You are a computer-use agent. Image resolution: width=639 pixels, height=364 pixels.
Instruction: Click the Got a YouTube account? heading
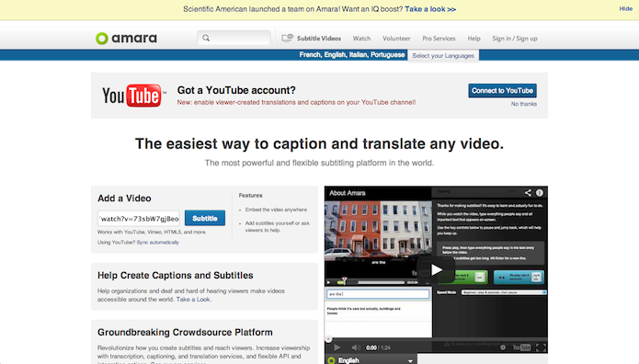click(x=236, y=90)
